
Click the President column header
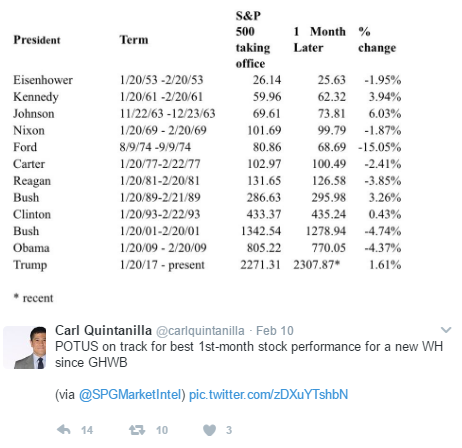point(37,40)
